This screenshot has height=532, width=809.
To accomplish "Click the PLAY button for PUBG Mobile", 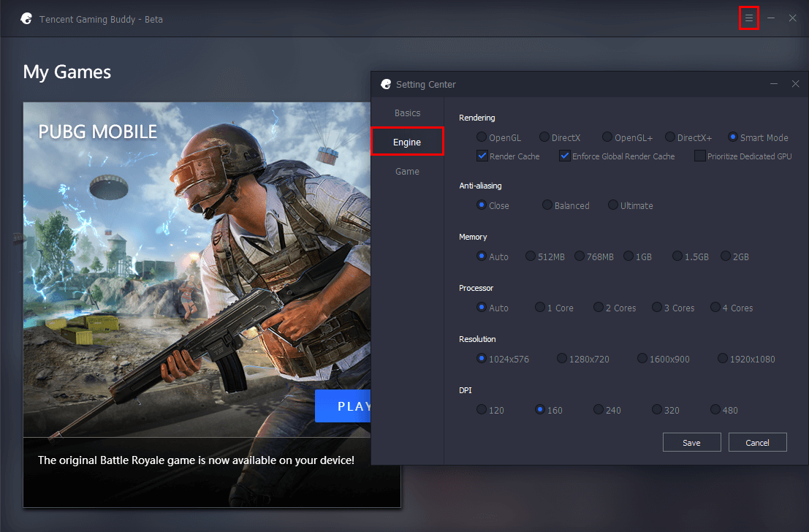I will 343,406.
